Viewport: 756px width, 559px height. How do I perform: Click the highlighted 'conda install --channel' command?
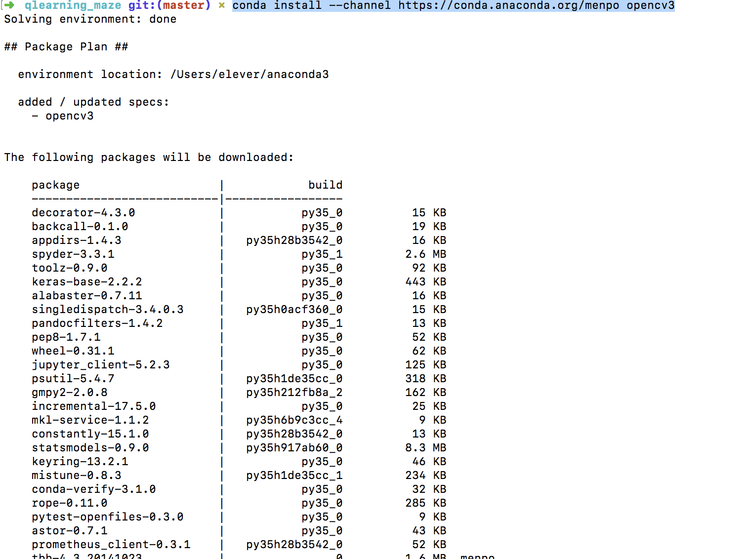point(454,5)
